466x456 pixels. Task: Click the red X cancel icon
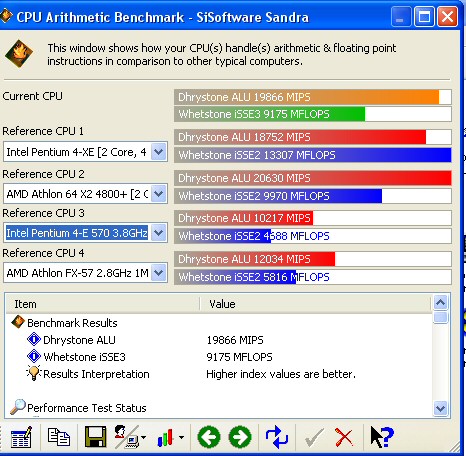point(344,437)
